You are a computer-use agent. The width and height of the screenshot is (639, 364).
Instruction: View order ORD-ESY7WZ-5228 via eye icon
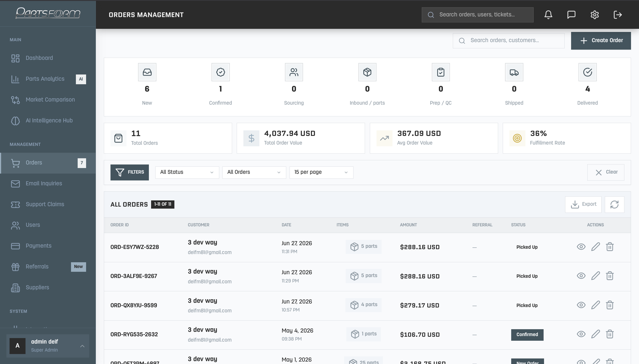581,247
